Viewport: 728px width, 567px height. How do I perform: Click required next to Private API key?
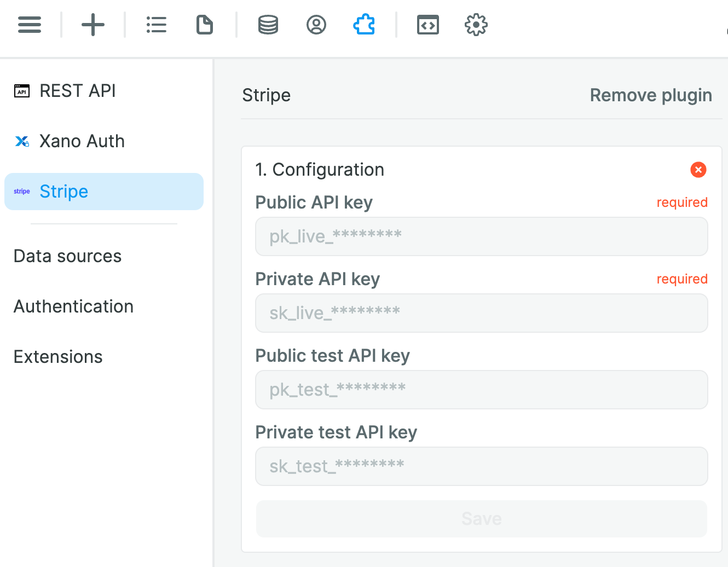coord(682,279)
